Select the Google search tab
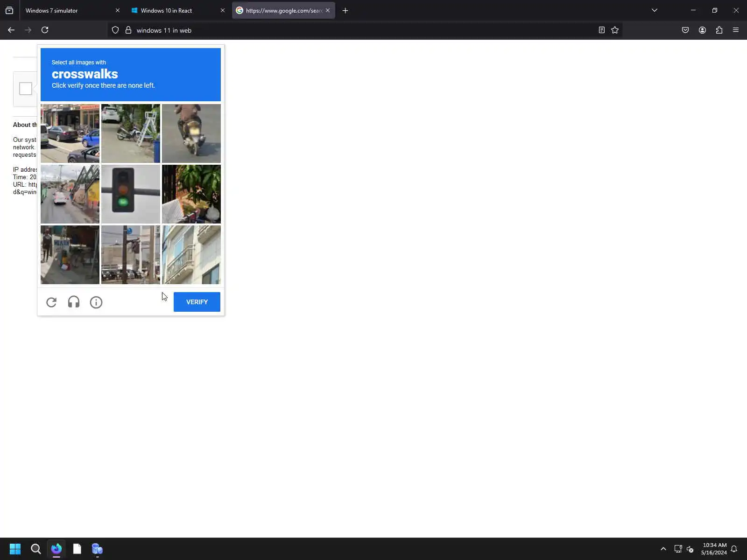Viewport: 747px width, 560px height. tap(283, 10)
